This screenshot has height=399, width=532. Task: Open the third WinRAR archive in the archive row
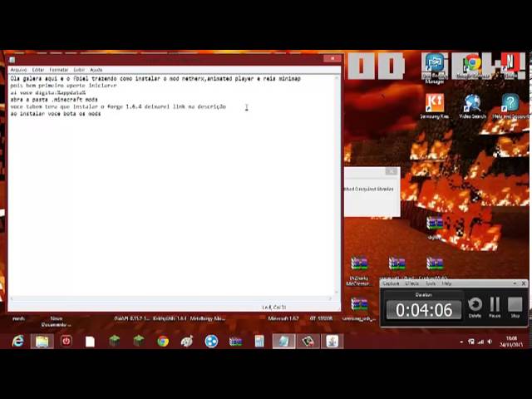(435, 266)
